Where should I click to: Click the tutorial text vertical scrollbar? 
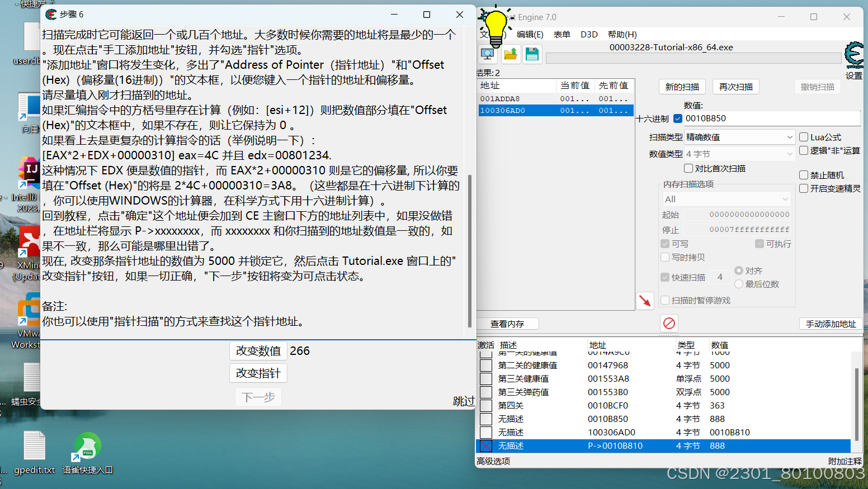470,251
